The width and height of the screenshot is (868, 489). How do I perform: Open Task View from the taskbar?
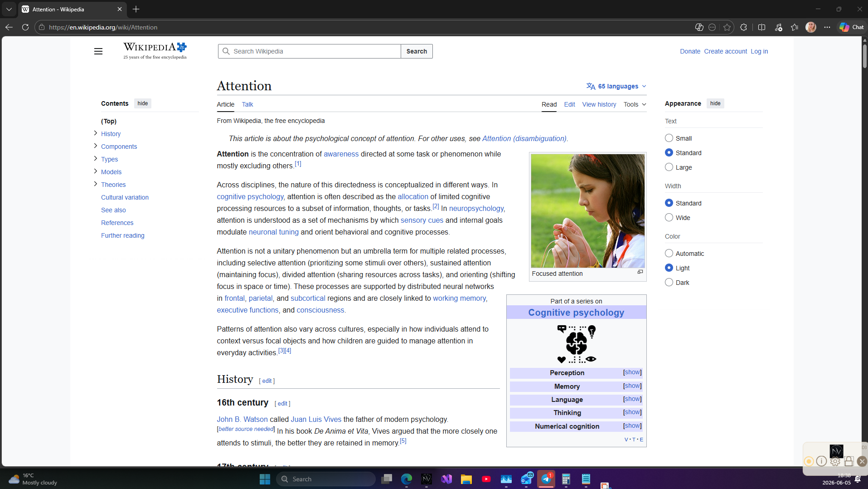pyautogui.click(x=387, y=479)
